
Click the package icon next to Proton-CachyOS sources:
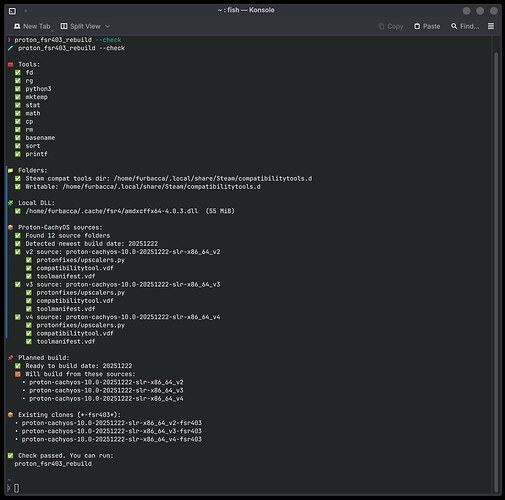click(11, 227)
